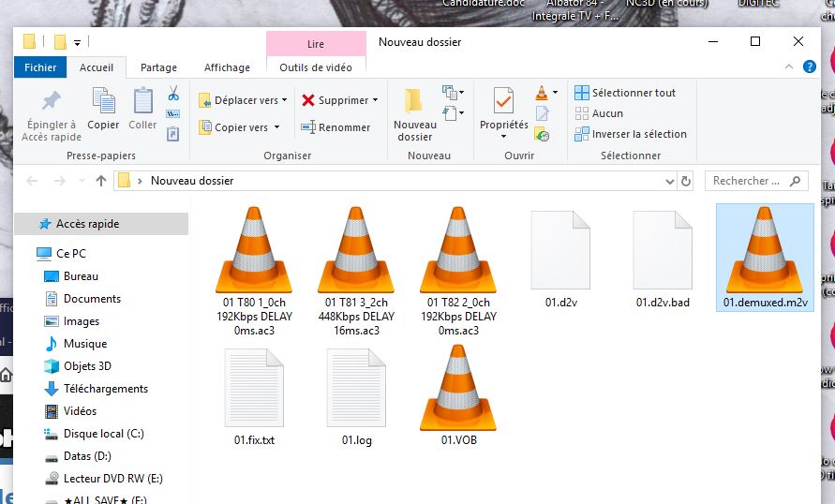Screen dimensions: 835x504
Task: Click the Rechercher search field
Action: (x=756, y=181)
